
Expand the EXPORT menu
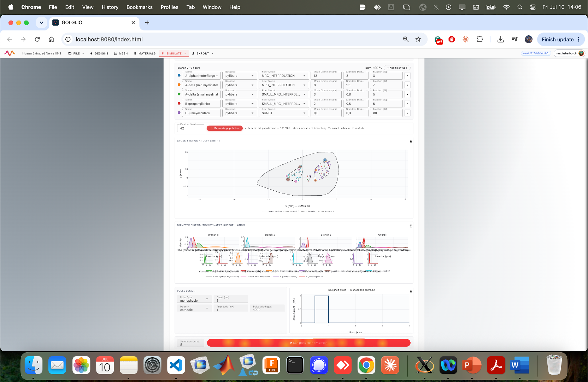pyautogui.click(x=202, y=53)
